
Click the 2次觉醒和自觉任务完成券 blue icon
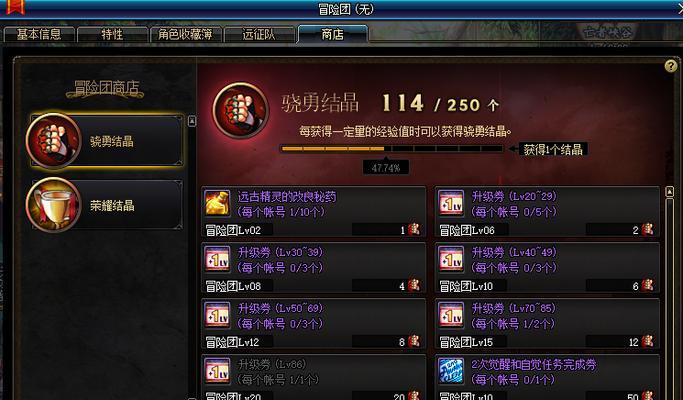[x=451, y=370]
